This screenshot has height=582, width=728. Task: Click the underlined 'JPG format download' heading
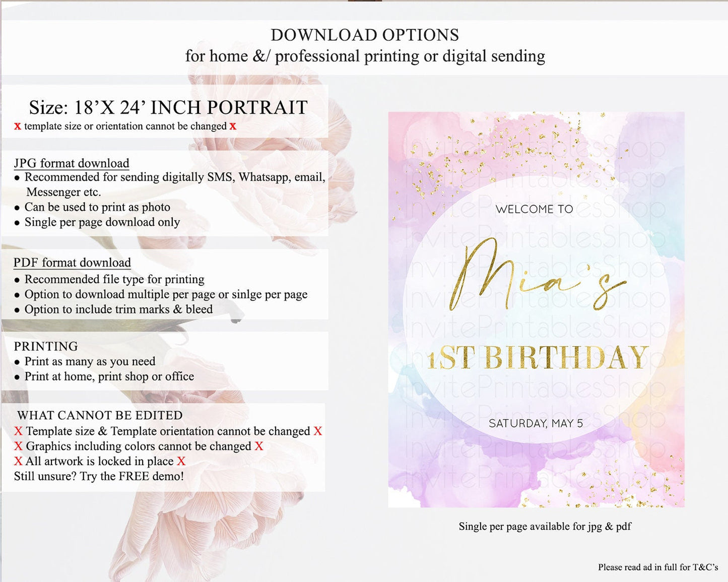click(x=72, y=163)
